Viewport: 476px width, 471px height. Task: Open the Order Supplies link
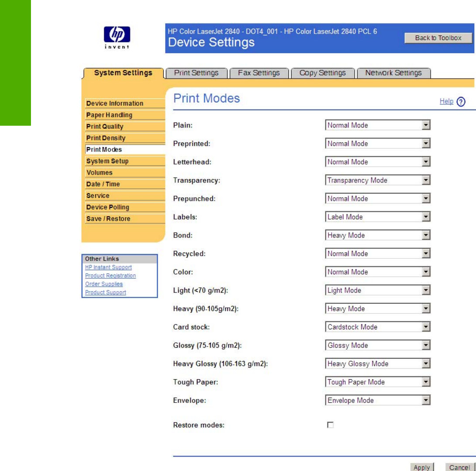tap(104, 284)
